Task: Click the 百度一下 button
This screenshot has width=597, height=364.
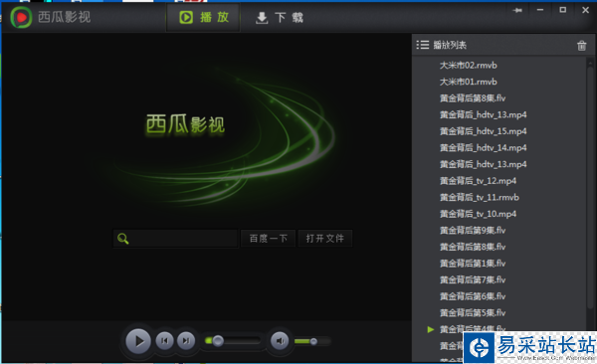Action: [268, 239]
